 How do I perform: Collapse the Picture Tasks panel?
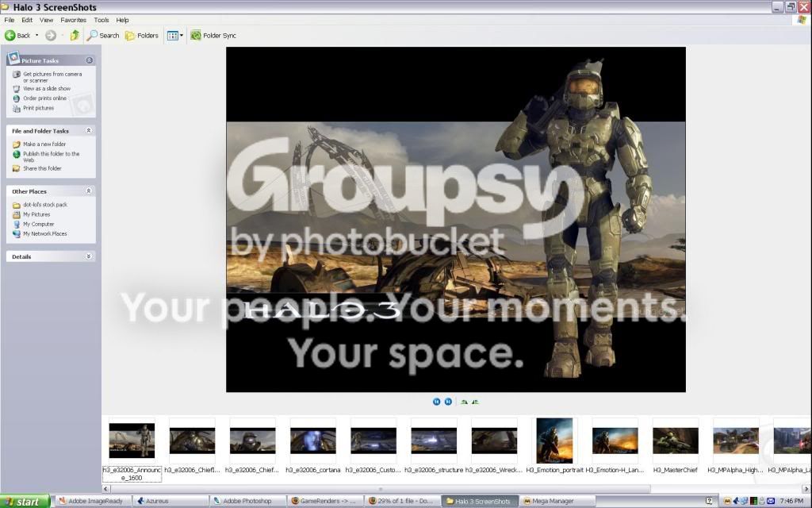89,60
